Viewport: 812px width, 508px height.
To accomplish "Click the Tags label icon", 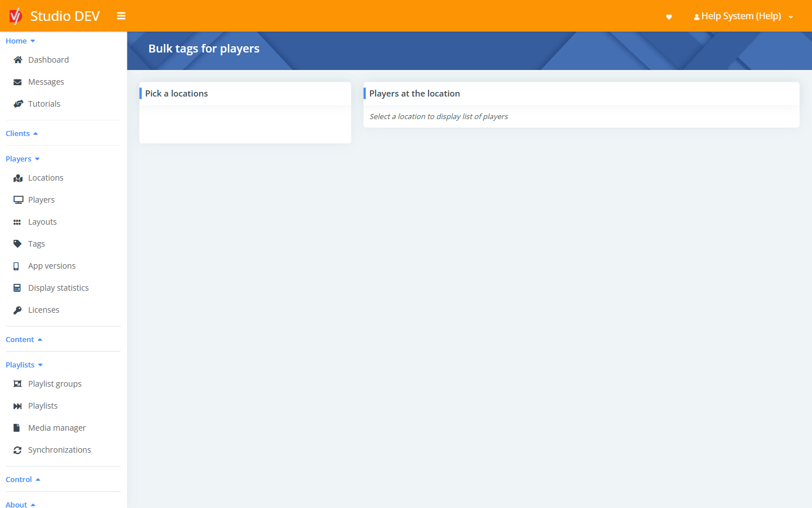I will pyautogui.click(x=17, y=244).
